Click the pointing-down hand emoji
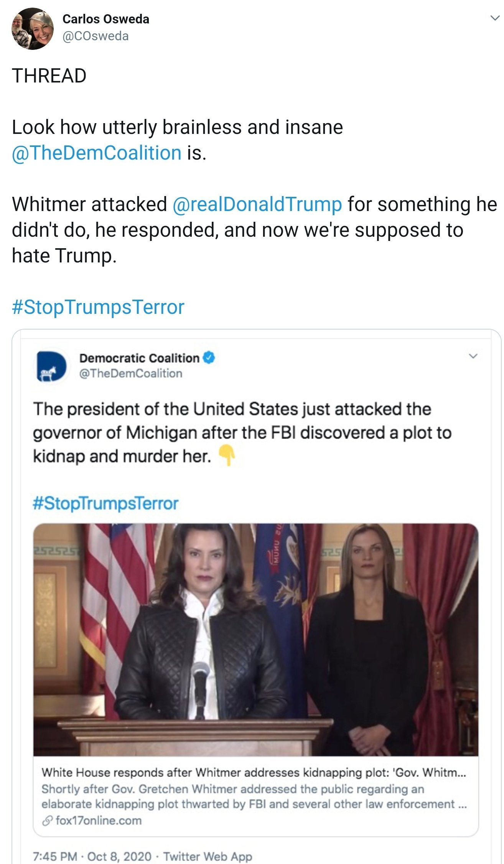Screen dimensions: 504x864 (227, 455)
